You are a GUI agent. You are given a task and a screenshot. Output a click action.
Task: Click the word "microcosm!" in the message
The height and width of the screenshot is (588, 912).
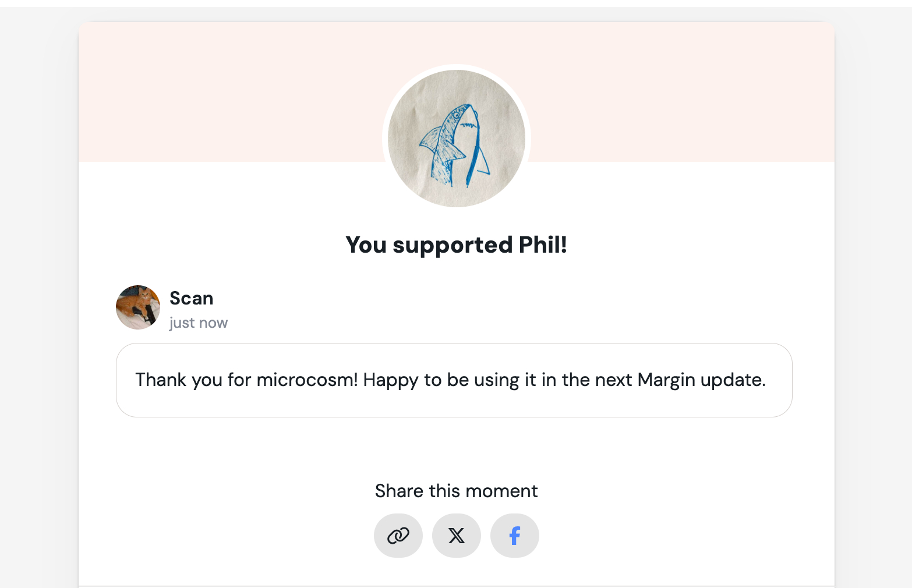307,380
